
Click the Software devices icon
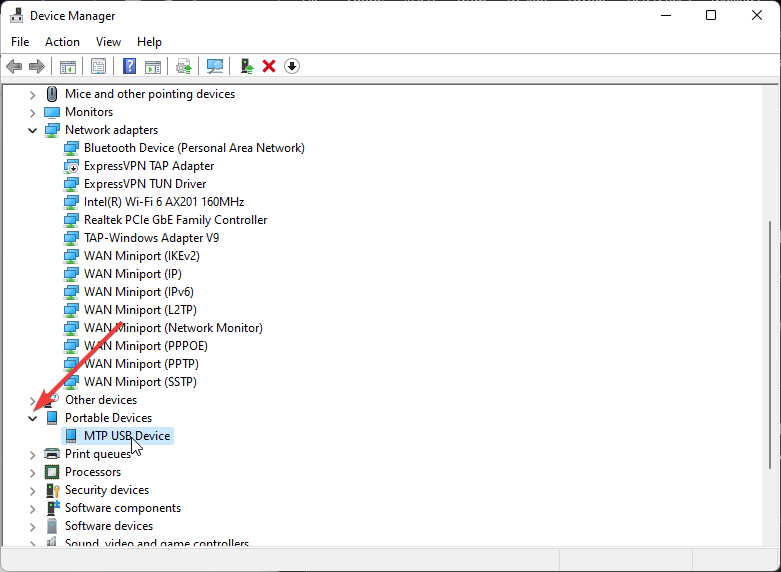pyautogui.click(x=52, y=526)
